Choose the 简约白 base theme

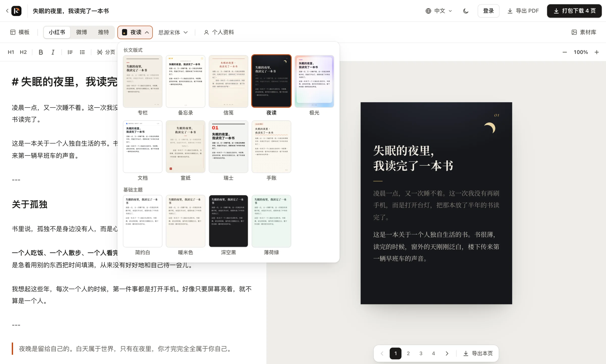142,221
